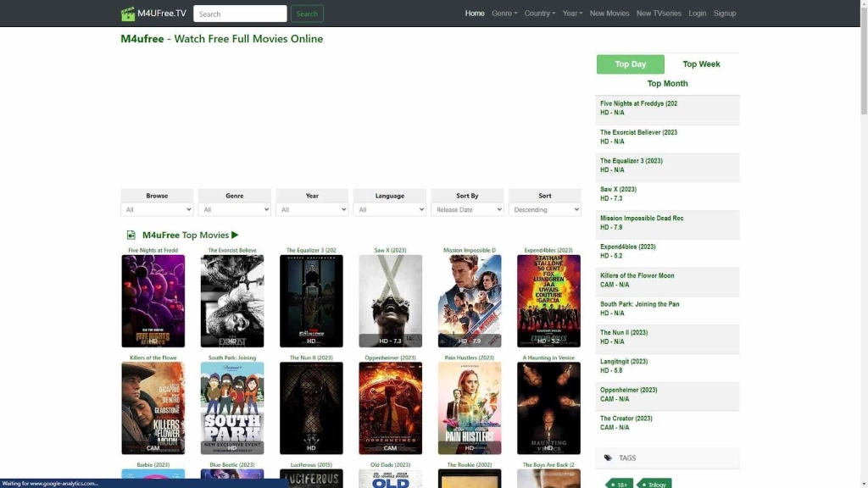Switch to the Top Day tab
This screenshot has height=488, width=868.
(631, 64)
